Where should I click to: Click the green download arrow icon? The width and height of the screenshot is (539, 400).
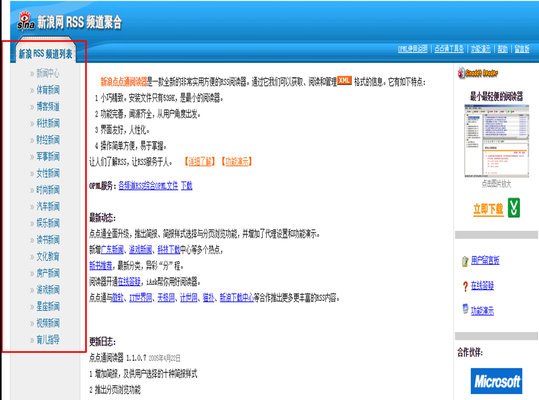tap(514, 208)
